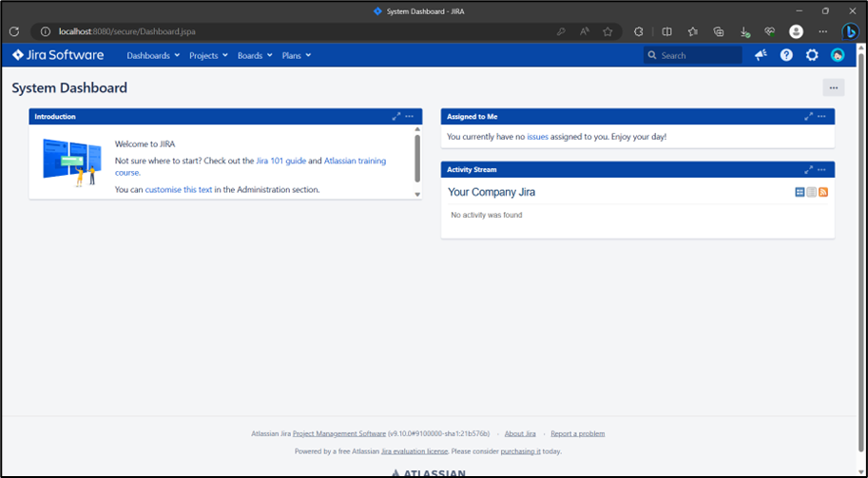This screenshot has width=868, height=478.
Task: Maximize the Introduction gadget
Action: tap(396, 116)
